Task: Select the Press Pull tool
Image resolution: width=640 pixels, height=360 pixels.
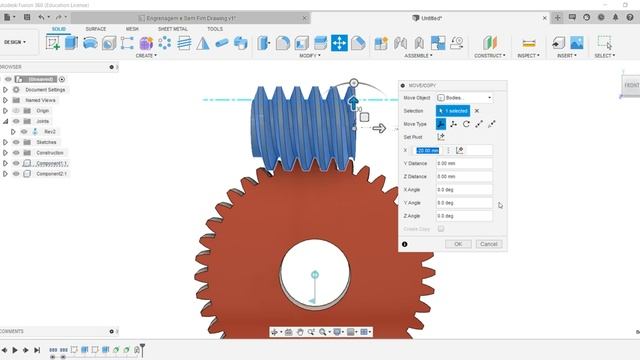Action: (264, 43)
